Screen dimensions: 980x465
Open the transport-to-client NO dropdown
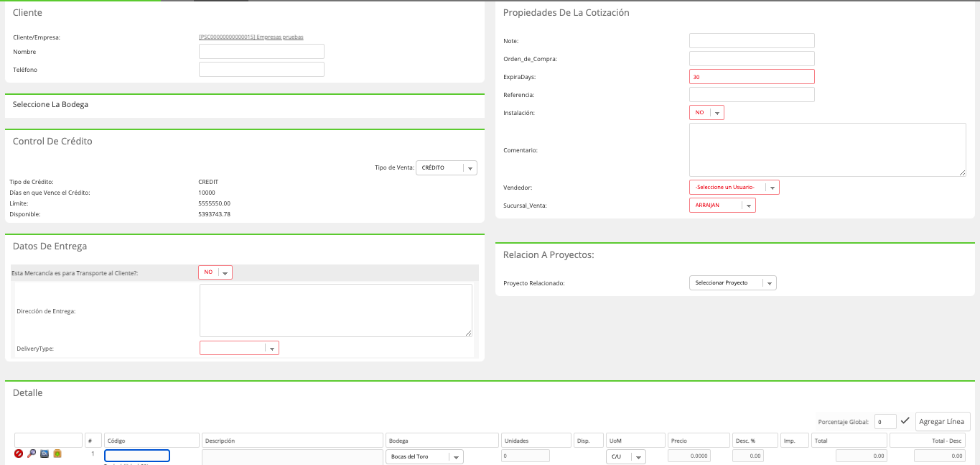[x=215, y=272]
